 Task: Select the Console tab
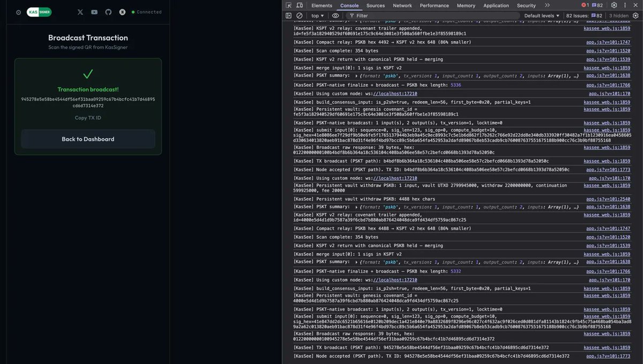click(x=349, y=5)
